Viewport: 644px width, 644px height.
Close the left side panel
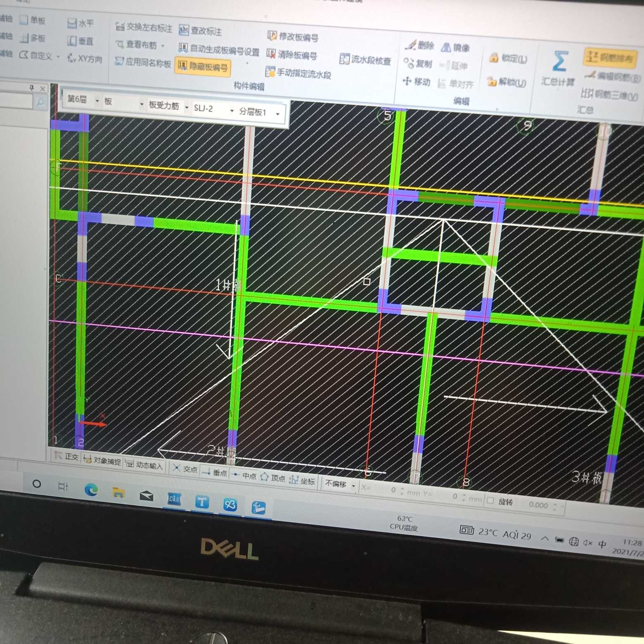[42, 88]
